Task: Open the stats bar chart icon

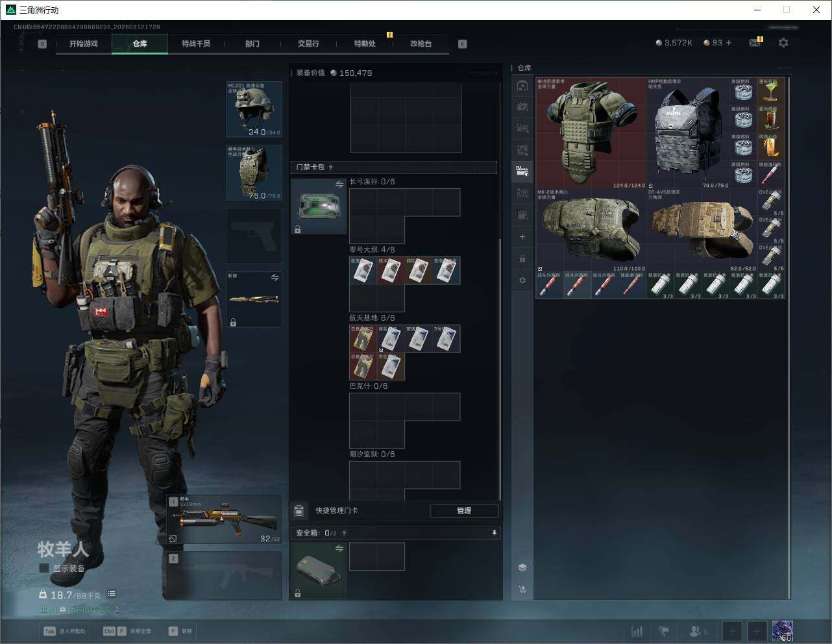Action: pyautogui.click(x=637, y=631)
